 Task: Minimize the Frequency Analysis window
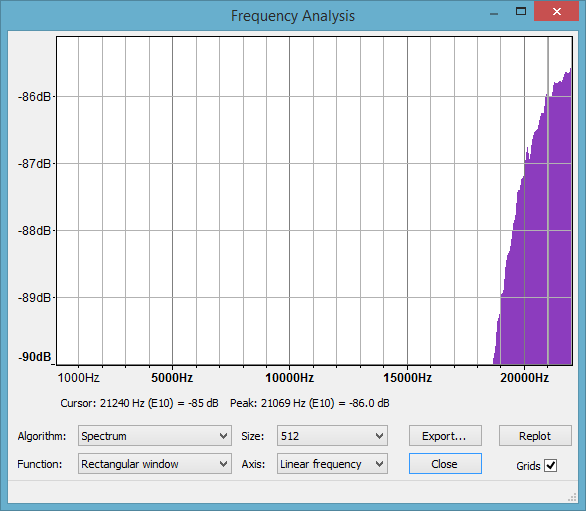tap(494, 13)
